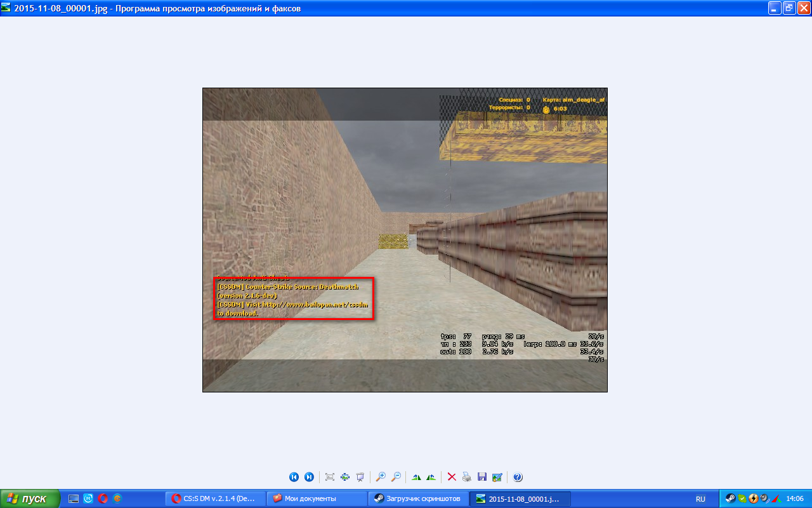Viewport: 812px width, 508px height.
Task: Rotate the image clockwise
Action: (x=417, y=477)
